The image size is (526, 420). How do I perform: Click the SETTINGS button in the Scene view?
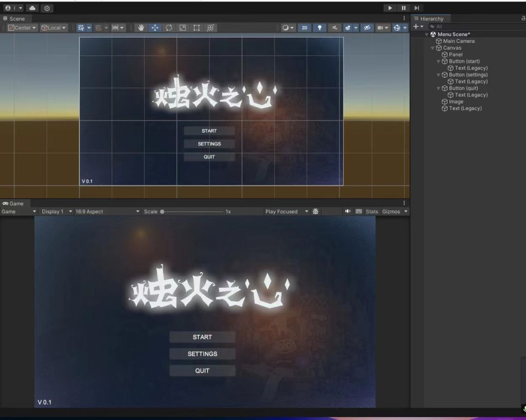[x=209, y=144]
